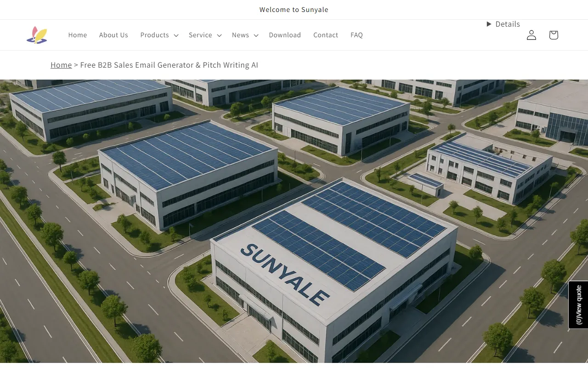The image size is (588, 368).
Task: Expand the News dropdown menu
Action: coord(245,35)
